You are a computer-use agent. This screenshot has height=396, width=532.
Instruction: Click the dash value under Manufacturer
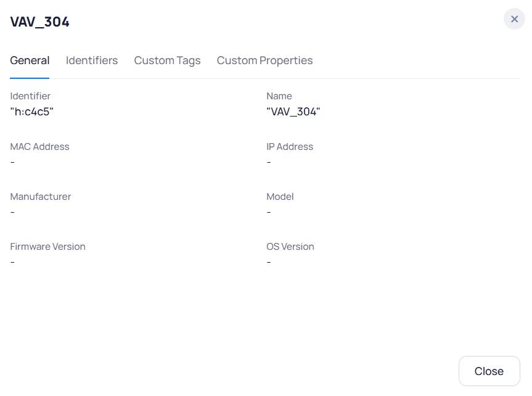[12, 212]
